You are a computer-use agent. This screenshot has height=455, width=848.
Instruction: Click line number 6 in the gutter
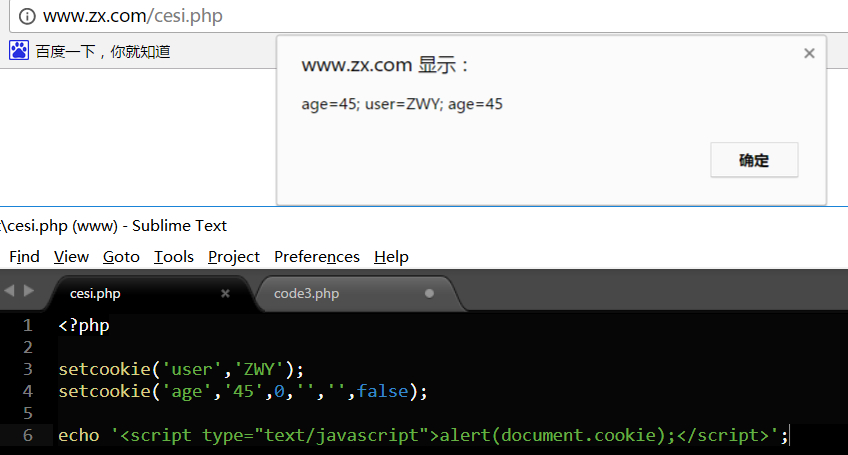28,435
